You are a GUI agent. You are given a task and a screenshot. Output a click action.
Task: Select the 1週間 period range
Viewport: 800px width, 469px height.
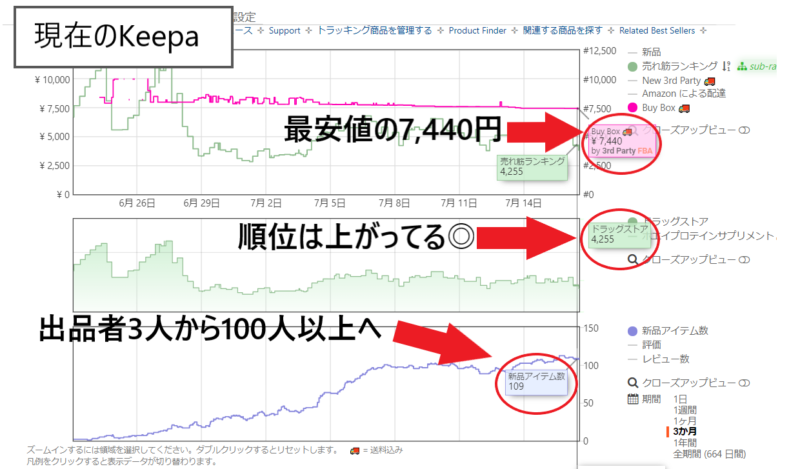685,410
